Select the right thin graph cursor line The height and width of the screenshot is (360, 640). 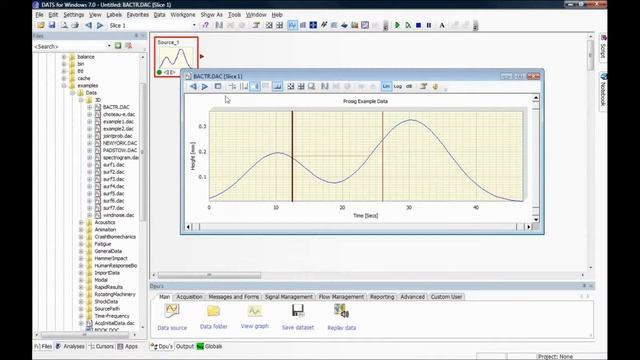[382, 156]
